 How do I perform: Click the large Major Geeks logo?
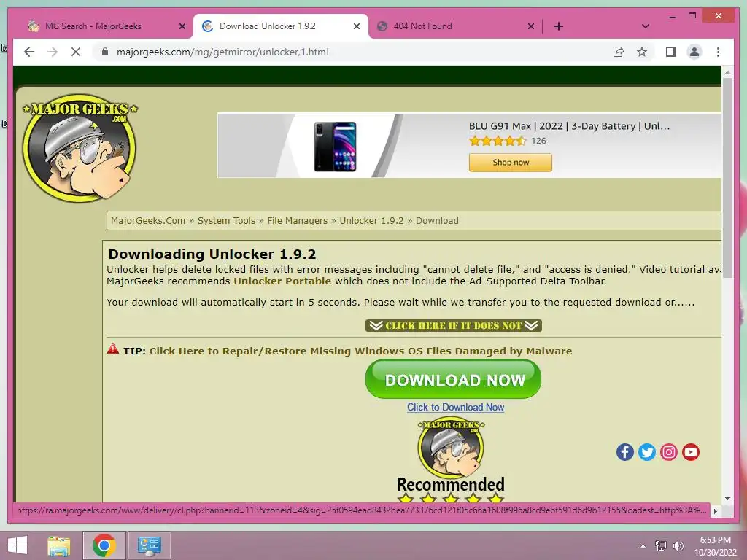point(80,147)
